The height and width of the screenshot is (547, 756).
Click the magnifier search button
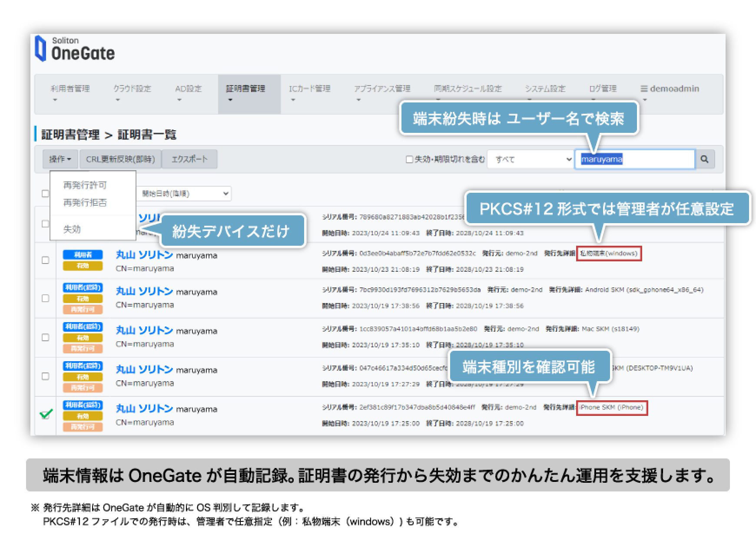click(x=704, y=159)
